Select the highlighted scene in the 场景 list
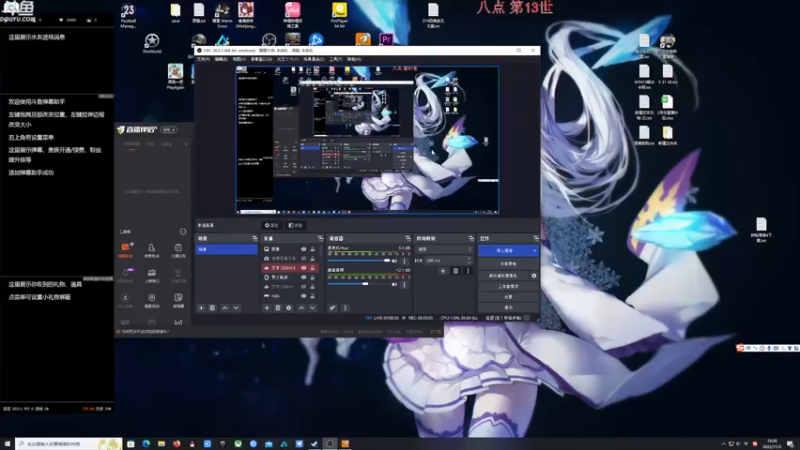The height and width of the screenshot is (450, 800). [x=226, y=249]
